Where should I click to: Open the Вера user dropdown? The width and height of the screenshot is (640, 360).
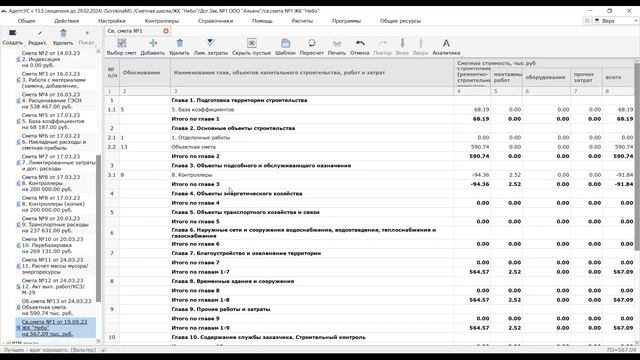[x=616, y=20]
